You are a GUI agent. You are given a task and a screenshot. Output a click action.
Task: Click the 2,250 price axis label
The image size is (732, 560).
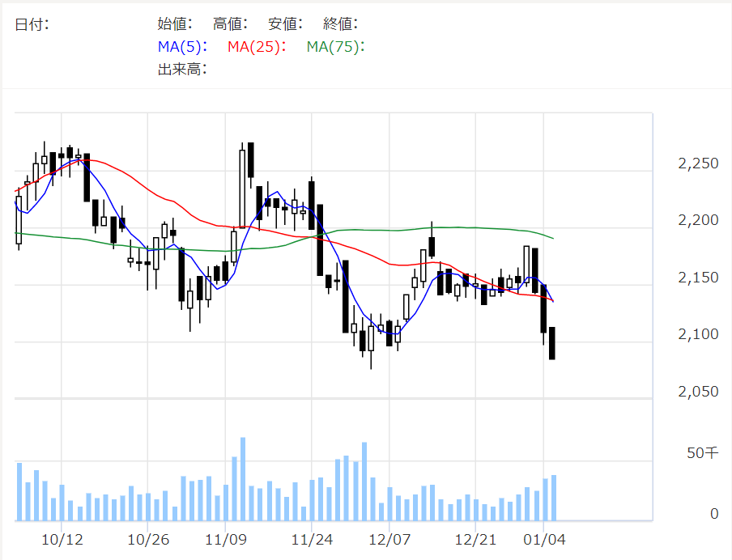(x=698, y=163)
